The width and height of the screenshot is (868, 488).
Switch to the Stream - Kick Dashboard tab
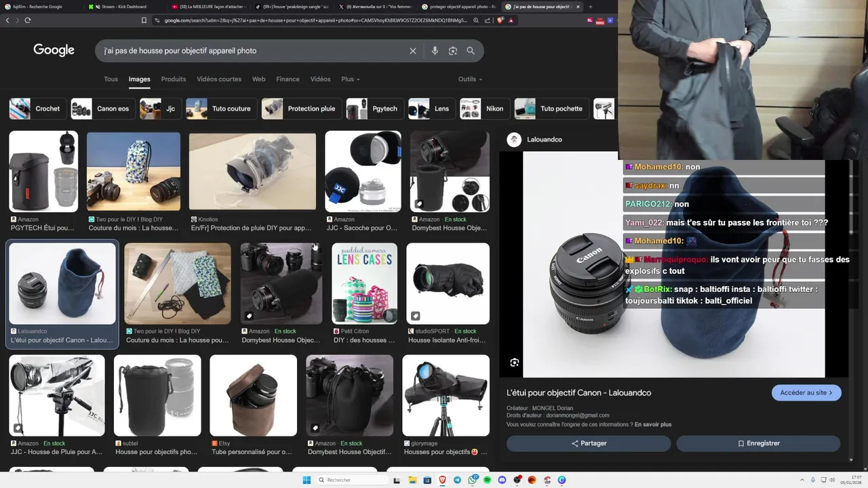coord(124,7)
